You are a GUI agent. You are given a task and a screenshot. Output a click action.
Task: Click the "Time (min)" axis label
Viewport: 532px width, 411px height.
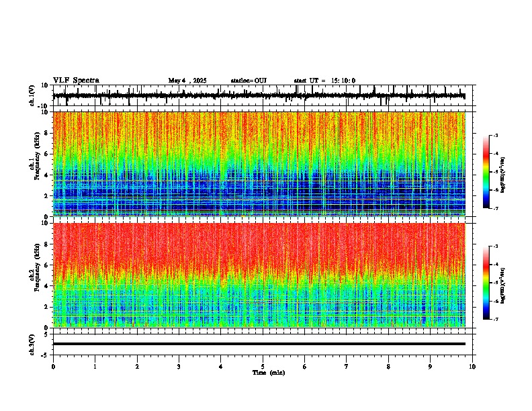[269, 373]
